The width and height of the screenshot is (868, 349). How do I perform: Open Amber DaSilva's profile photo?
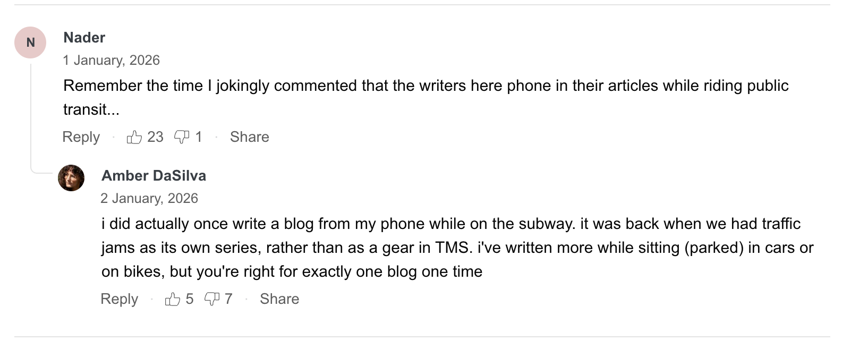coord(71,178)
